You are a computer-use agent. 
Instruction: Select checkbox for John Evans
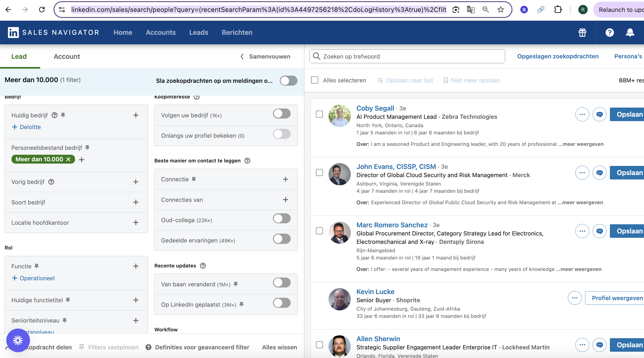coord(319,173)
